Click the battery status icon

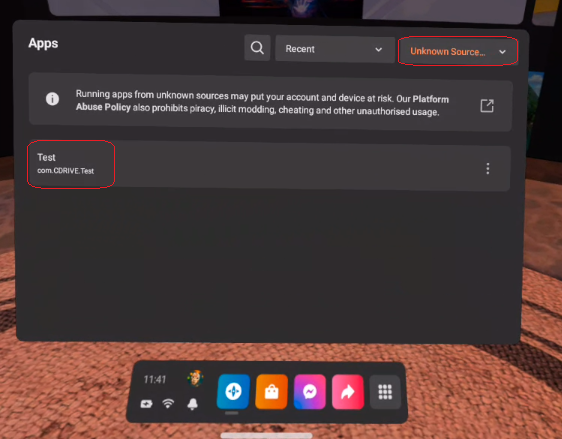(x=146, y=404)
